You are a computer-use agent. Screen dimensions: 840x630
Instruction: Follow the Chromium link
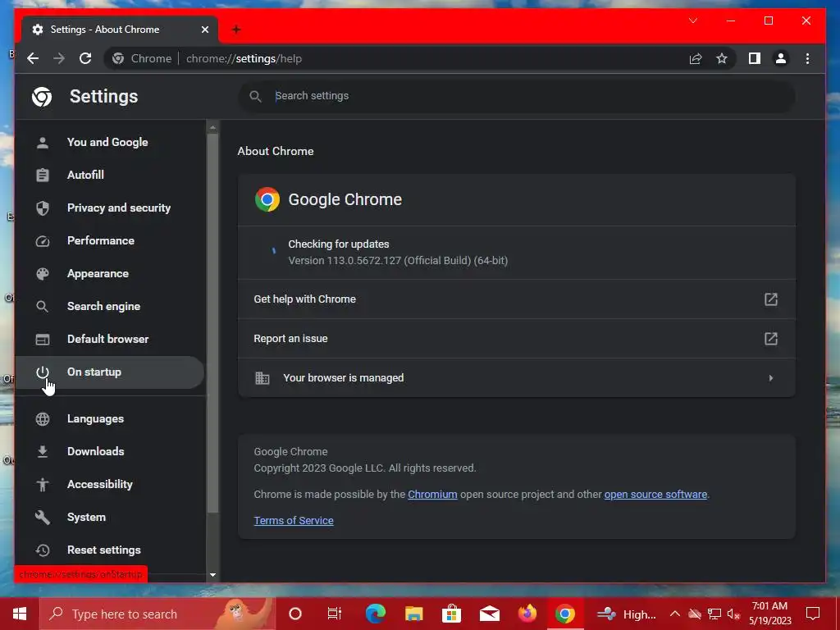(432, 495)
